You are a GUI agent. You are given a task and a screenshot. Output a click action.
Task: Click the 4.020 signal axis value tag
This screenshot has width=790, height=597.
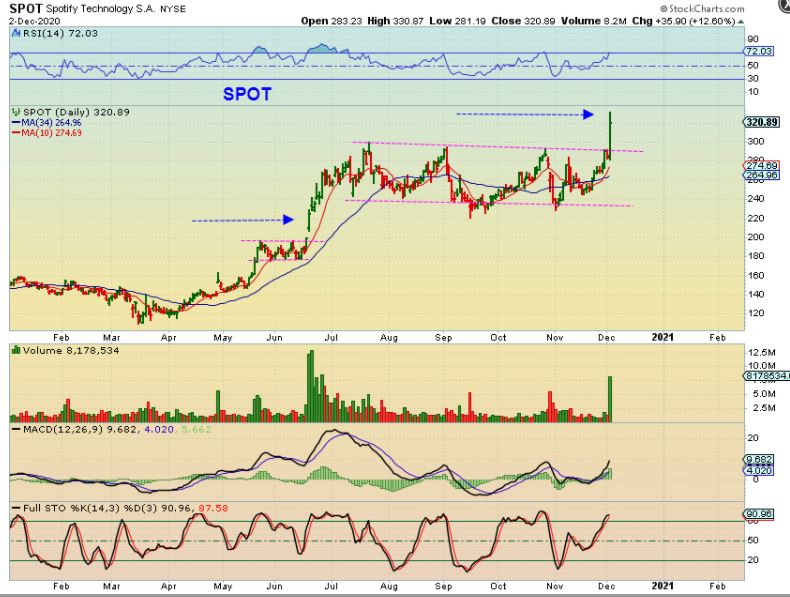(x=758, y=471)
